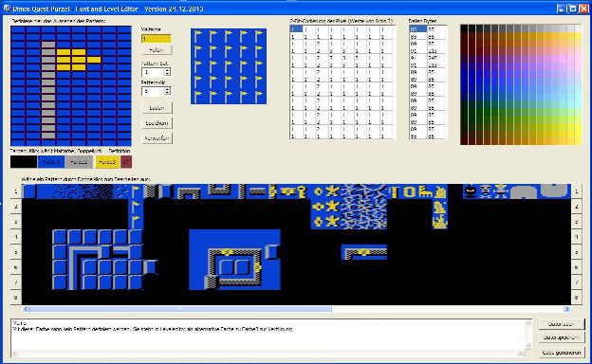Increase the Pattern Set number
This screenshot has height=364, width=592.
(167, 70)
